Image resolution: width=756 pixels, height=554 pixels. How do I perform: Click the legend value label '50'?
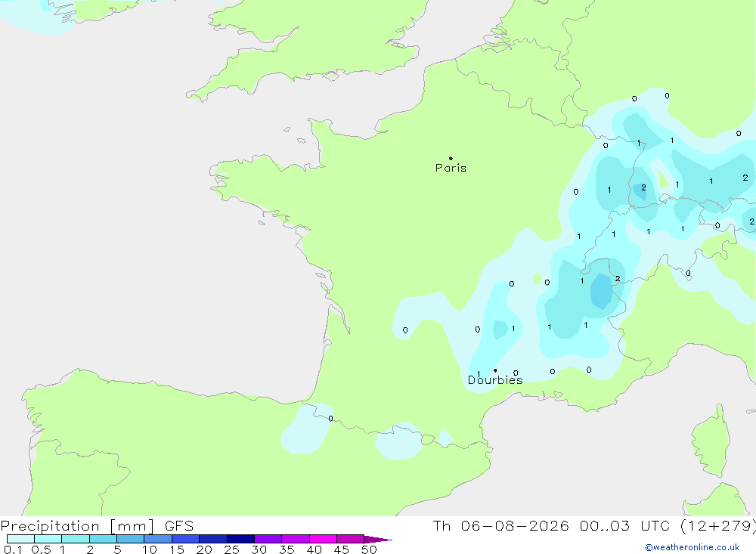tap(369, 549)
